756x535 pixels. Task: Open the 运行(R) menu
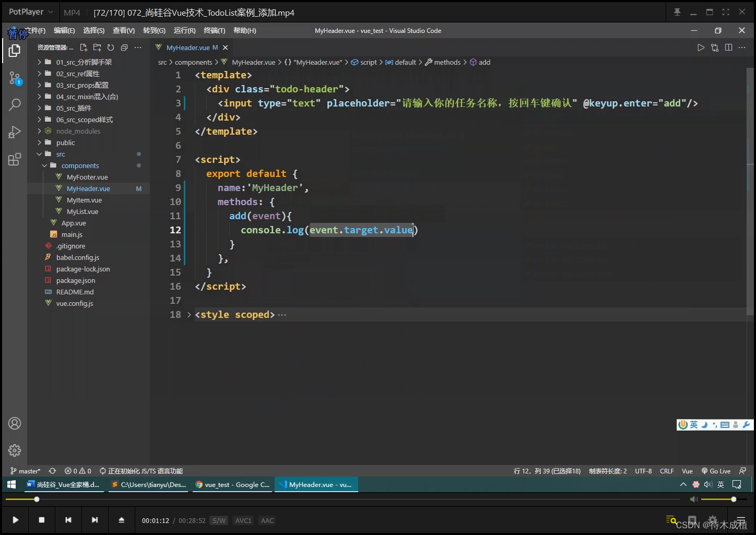coord(184,31)
